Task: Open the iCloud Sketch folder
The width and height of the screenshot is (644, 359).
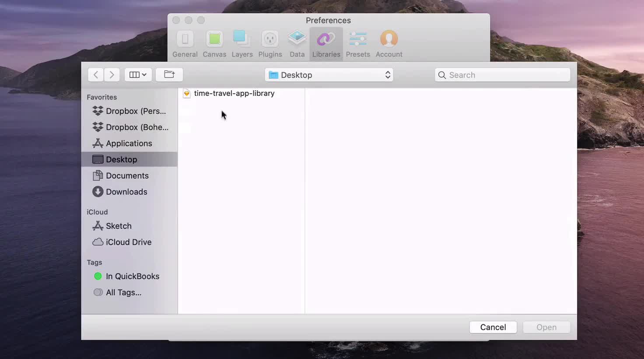Action: click(x=129, y=226)
